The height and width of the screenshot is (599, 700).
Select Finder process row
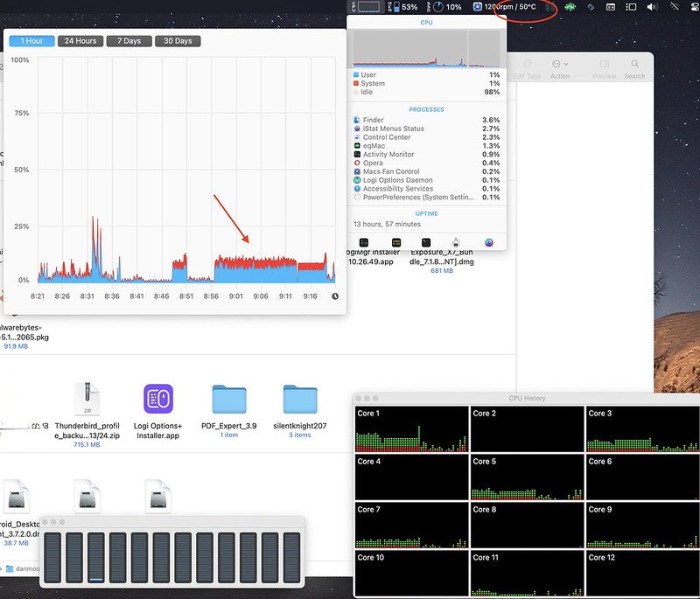(x=426, y=120)
